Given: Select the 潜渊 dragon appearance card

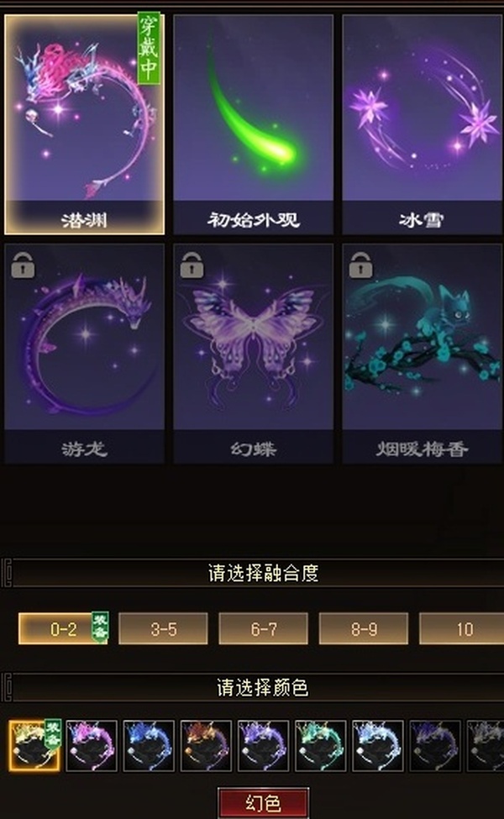Looking at the screenshot, I should coord(84,123).
